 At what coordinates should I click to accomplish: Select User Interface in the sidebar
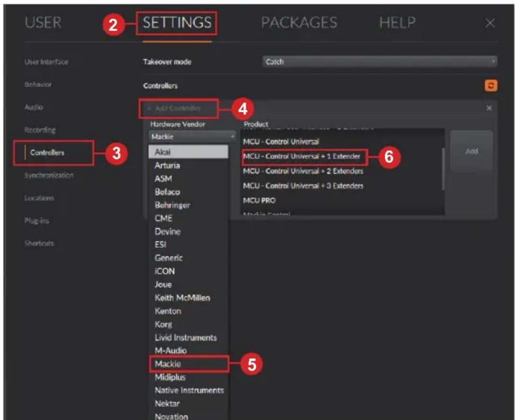46,62
